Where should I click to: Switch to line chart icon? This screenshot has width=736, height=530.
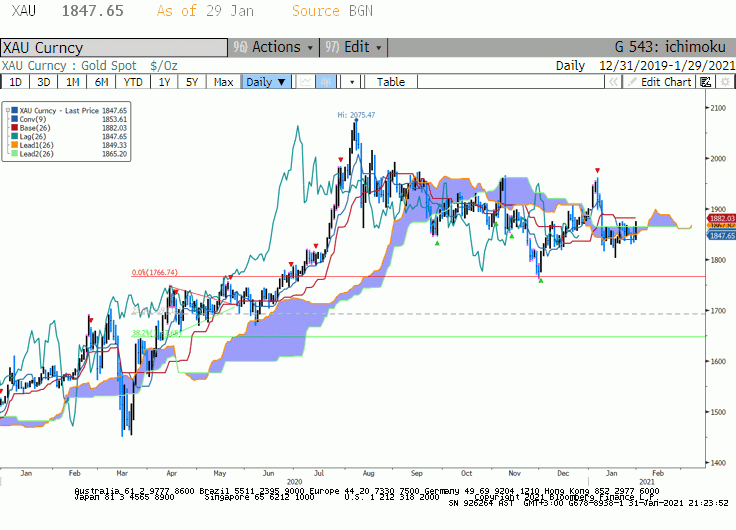[305, 82]
